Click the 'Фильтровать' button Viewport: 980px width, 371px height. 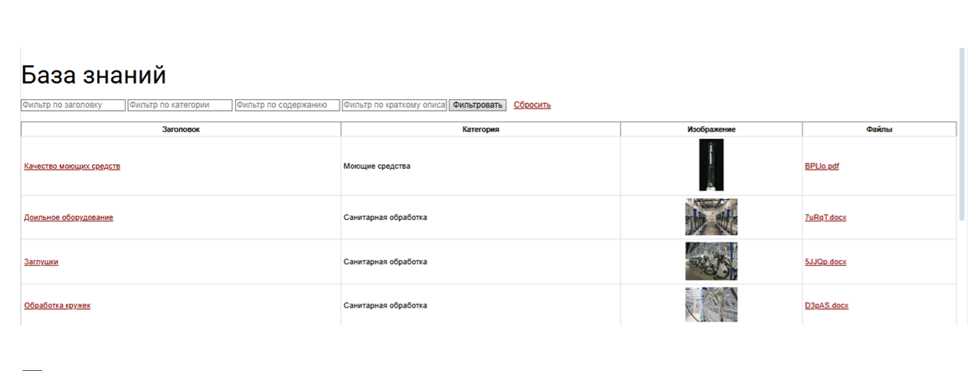[x=478, y=105]
